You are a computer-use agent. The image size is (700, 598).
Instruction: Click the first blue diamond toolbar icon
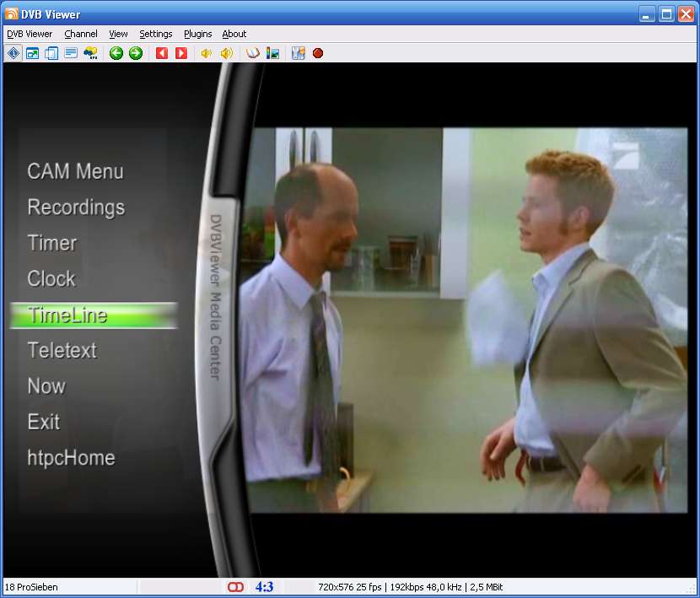click(13, 53)
